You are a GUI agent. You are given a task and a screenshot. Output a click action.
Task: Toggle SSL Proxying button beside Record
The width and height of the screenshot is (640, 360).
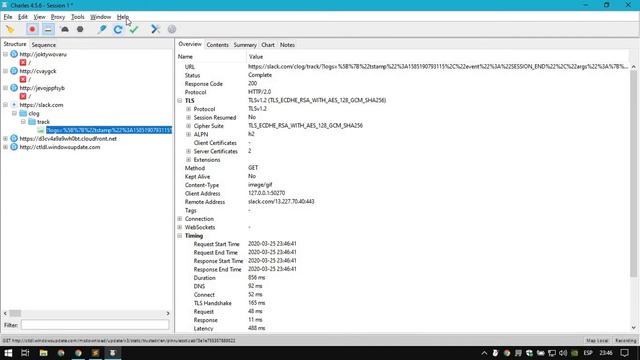[x=48, y=29]
